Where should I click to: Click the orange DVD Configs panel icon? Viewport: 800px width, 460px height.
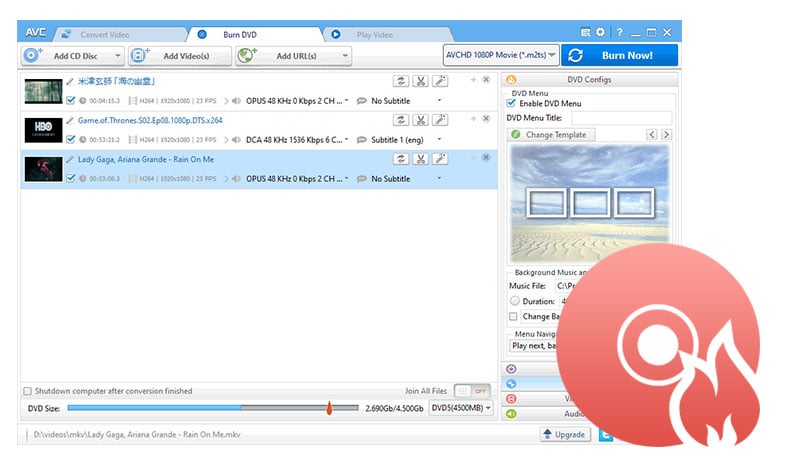coord(511,80)
